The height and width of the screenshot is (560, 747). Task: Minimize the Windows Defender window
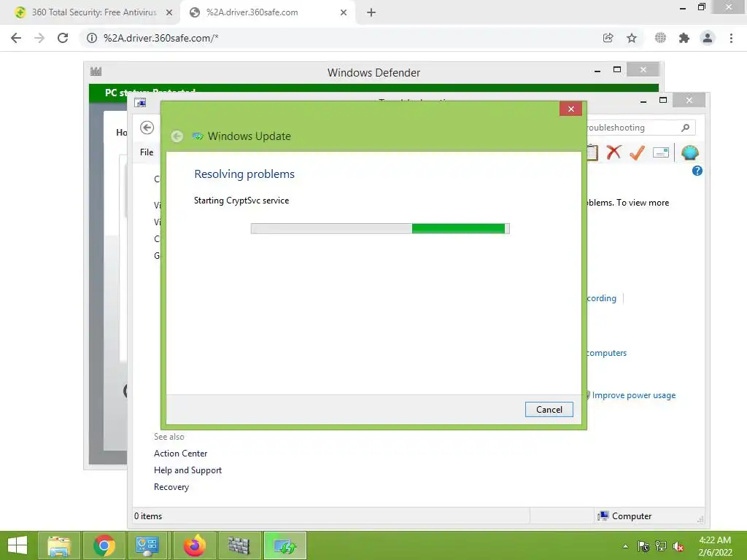[x=597, y=71]
